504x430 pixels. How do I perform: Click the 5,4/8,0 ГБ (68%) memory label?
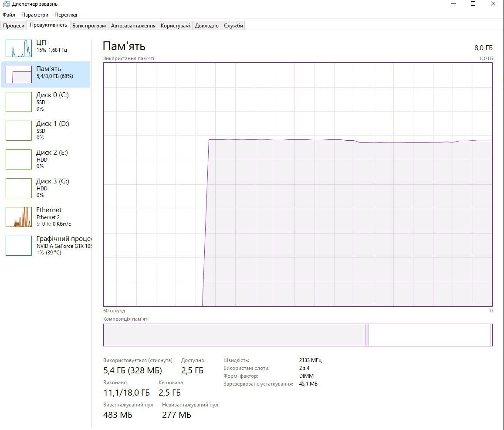click(x=54, y=76)
